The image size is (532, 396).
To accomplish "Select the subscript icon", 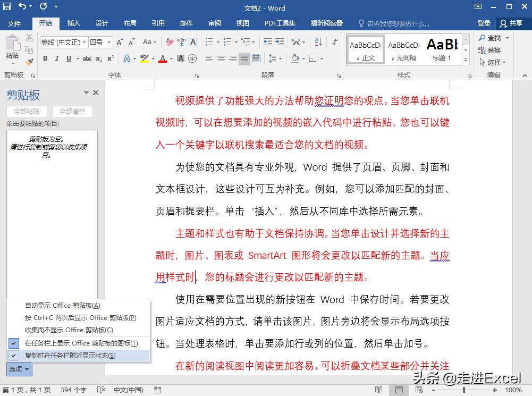I will click(x=99, y=58).
